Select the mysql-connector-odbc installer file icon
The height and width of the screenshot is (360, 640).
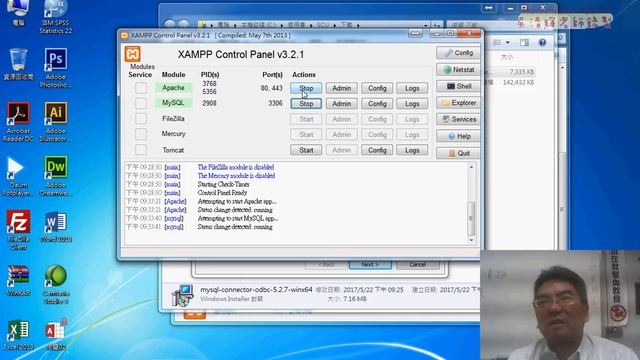[182, 295]
